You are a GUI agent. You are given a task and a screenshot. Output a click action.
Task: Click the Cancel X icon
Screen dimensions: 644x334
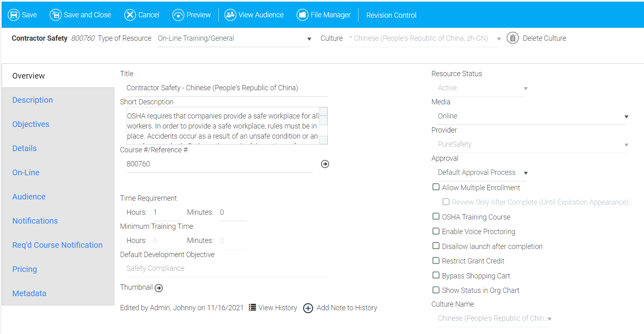point(130,15)
